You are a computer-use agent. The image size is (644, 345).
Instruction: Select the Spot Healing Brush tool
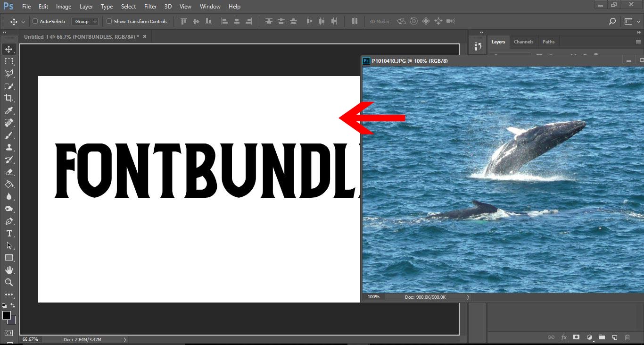click(8, 123)
